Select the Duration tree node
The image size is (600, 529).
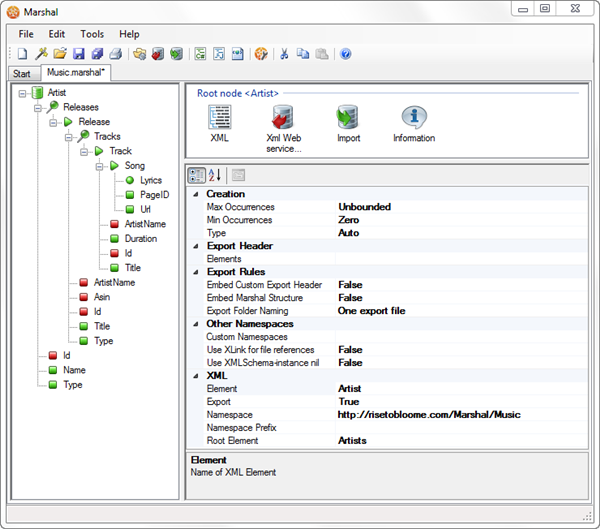coord(141,239)
